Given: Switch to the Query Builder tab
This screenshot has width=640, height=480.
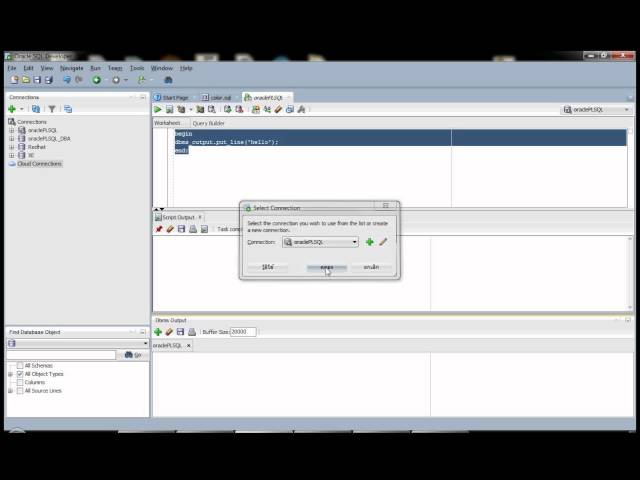Looking at the screenshot, I should (x=209, y=123).
